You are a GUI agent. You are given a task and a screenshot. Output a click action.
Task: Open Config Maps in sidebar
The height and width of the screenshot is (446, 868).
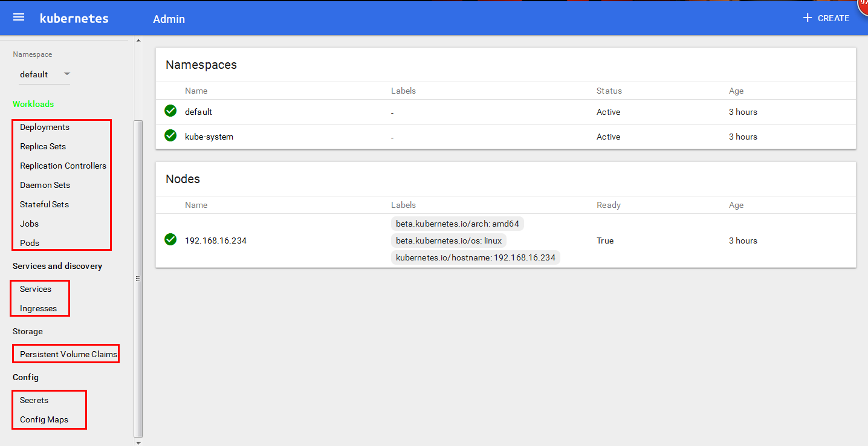click(44, 419)
